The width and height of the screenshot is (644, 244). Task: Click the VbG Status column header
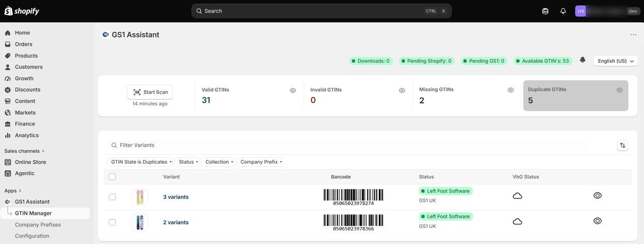(x=526, y=177)
